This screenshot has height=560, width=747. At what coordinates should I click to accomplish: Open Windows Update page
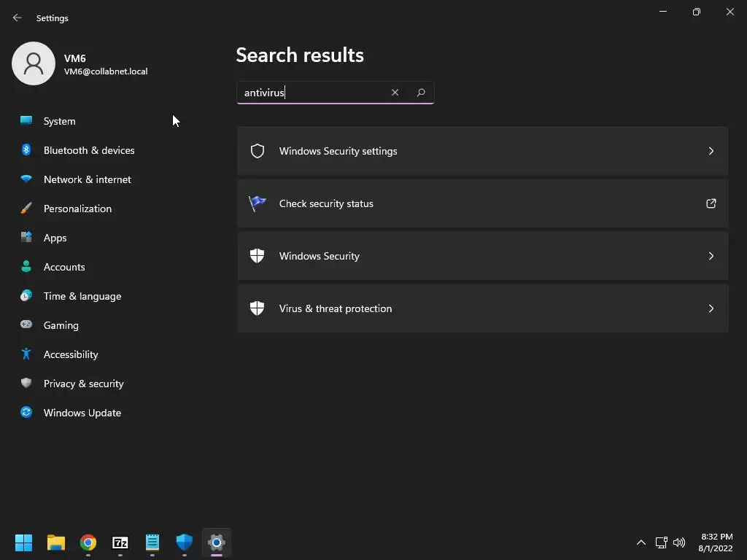click(82, 413)
